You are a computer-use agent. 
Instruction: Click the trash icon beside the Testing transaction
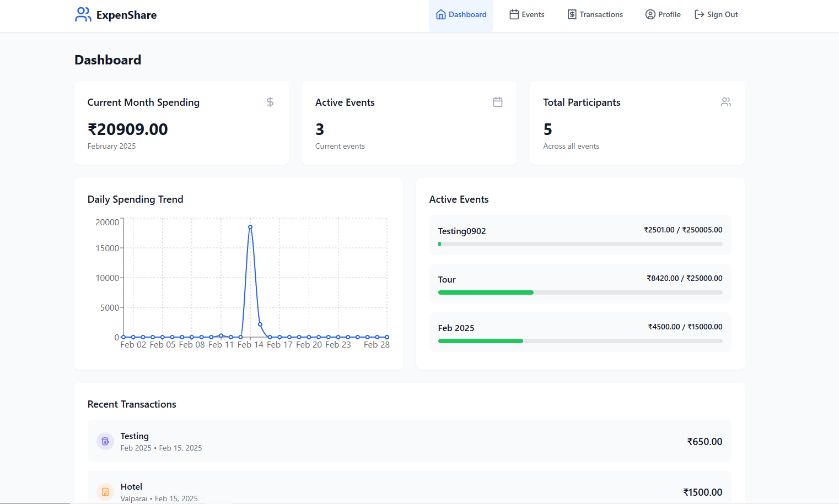[x=105, y=441]
